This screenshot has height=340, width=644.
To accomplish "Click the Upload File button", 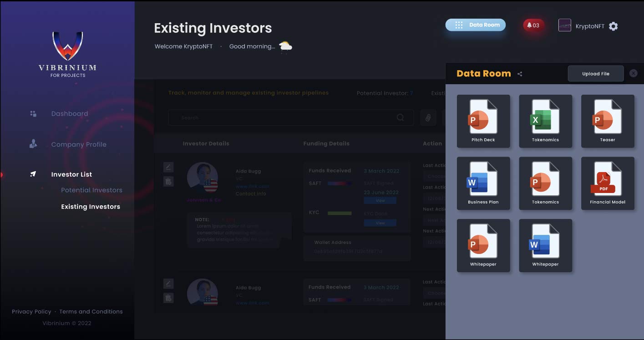I will click(x=595, y=74).
